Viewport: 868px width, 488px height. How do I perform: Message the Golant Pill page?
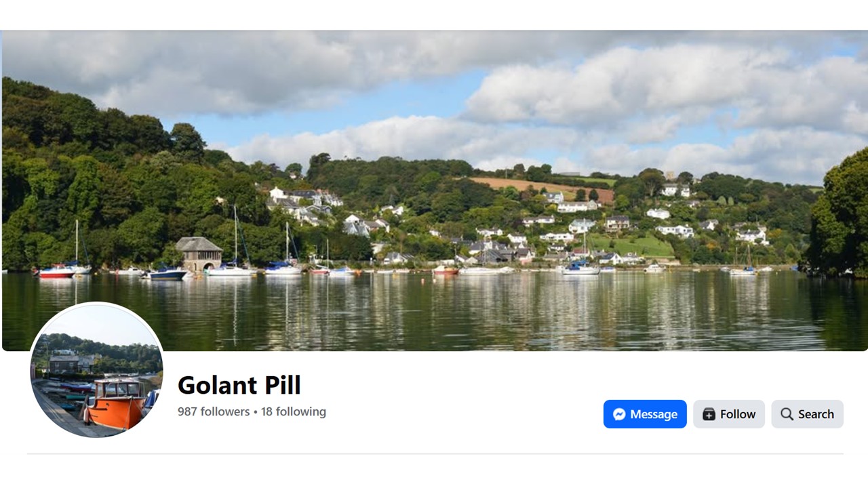tap(645, 414)
